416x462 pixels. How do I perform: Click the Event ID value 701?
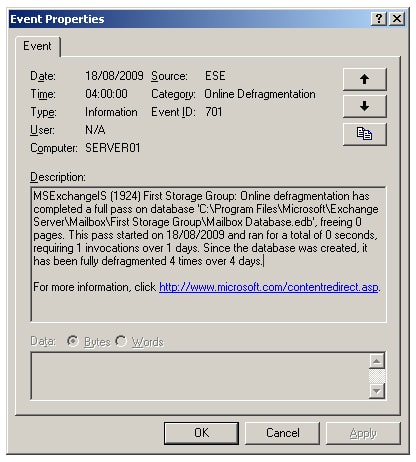[x=214, y=112]
